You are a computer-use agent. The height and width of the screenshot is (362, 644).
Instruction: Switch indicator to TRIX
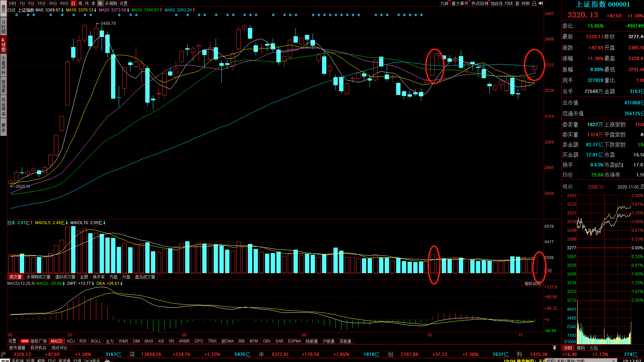(212, 341)
